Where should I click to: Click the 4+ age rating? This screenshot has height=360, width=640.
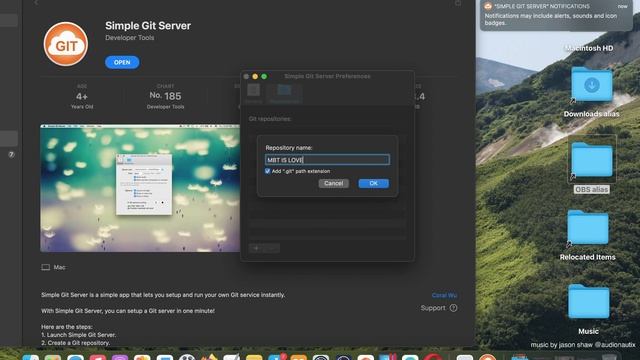point(82,97)
